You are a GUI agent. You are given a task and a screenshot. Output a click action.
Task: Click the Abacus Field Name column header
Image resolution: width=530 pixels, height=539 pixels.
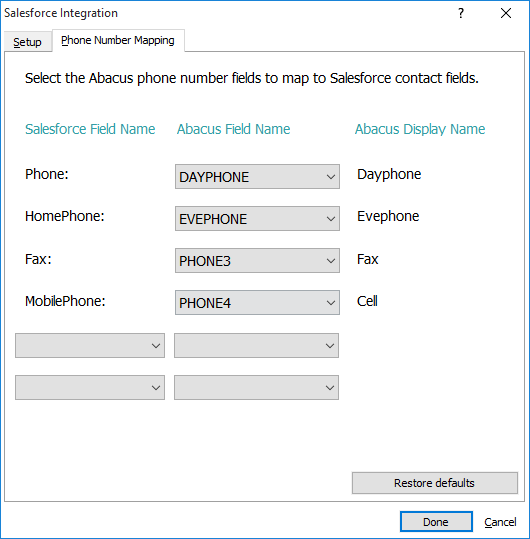tap(233, 129)
